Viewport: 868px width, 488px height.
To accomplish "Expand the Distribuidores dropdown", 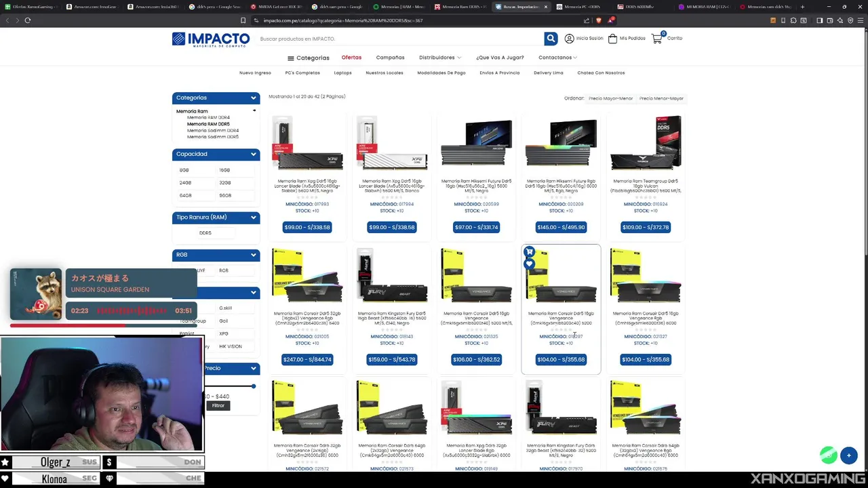I will pos(439,58).
